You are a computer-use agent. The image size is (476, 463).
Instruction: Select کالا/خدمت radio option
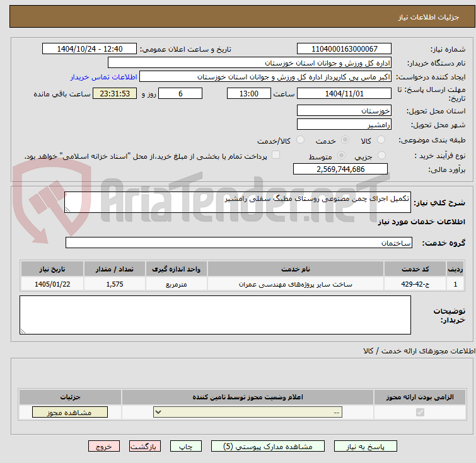tap(300, 140)
